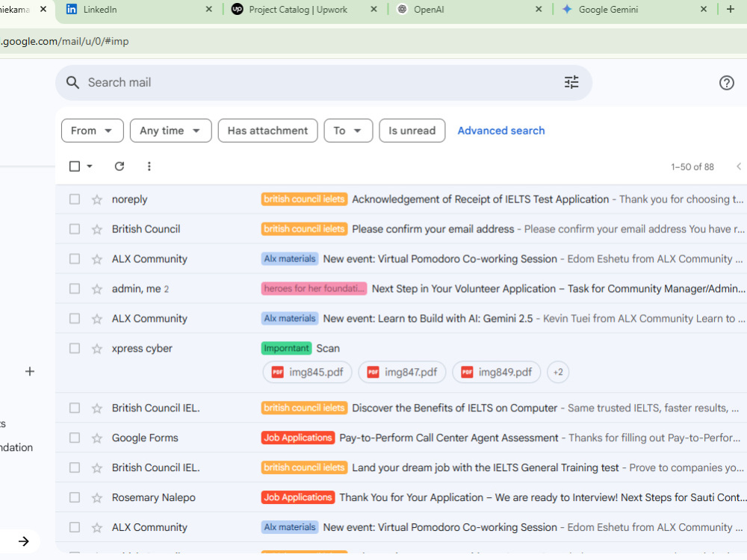
Task: Open search options filter icon
Action: 571,82
